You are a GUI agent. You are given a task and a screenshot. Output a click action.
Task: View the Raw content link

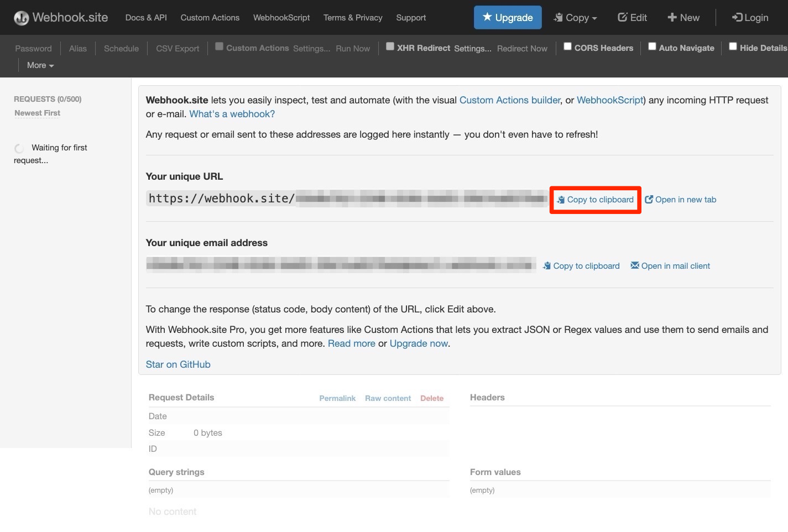coord(388,398)
